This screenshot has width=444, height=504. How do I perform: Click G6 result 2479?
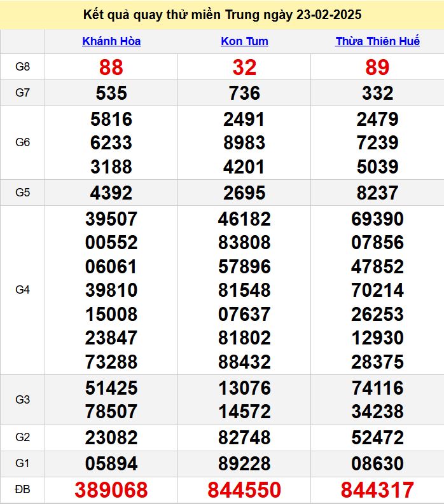pos(377,119)
